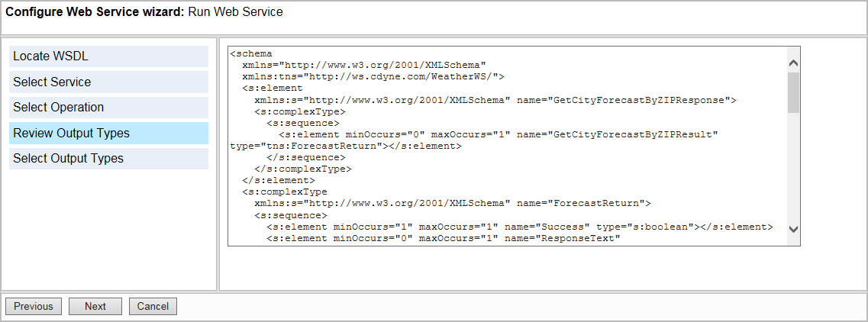
Task: Switch to the Select Operation step
Action: pyautogui.click(x=108, y=108)
